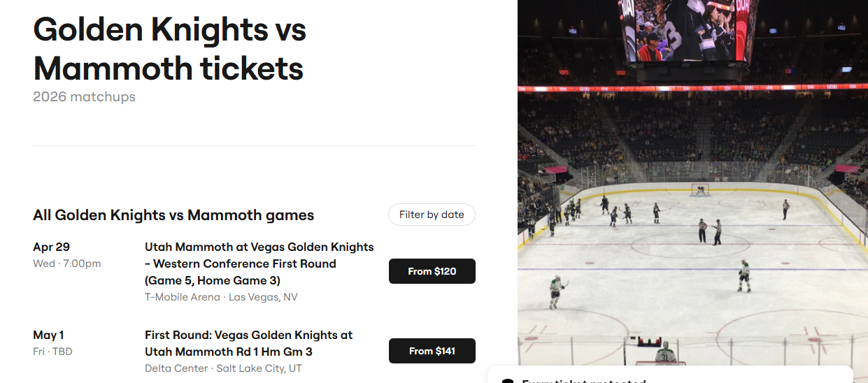The image size is (868, 383).
Task: Click the far goal net in the arena photo
Action: [x=700, y=189]
